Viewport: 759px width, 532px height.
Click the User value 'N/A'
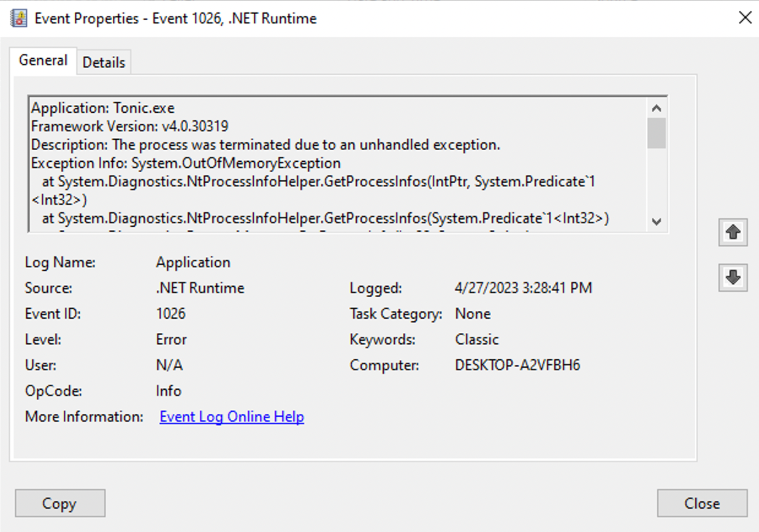pyautogui.click(x=169, y=365)
